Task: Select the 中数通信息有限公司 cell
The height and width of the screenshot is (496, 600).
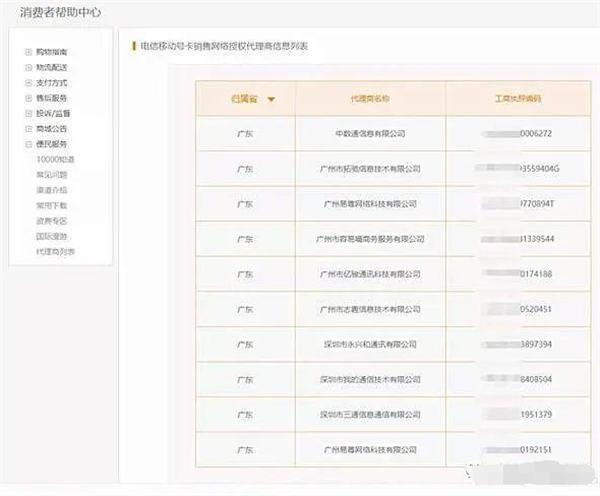Action: coord(370,134)
